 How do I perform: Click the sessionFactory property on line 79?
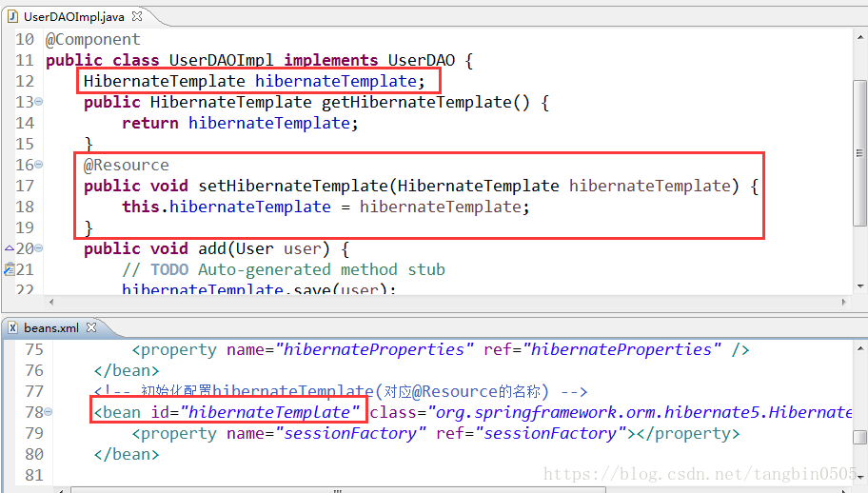coord(435,433)
